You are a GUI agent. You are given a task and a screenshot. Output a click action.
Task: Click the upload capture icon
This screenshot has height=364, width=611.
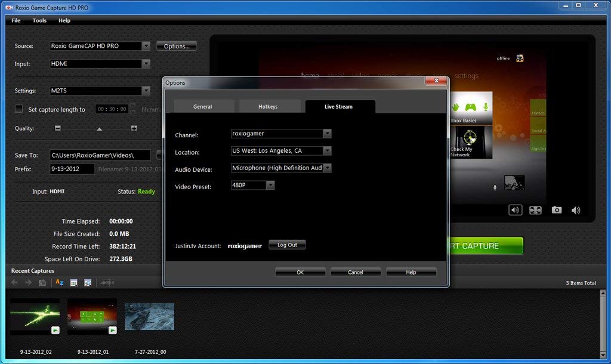[42, 282]
